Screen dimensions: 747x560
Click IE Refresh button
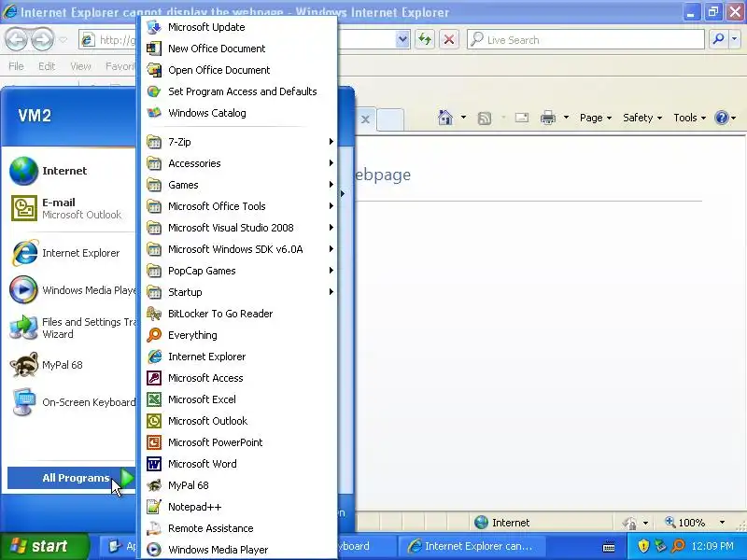click(x=425, y=39)
